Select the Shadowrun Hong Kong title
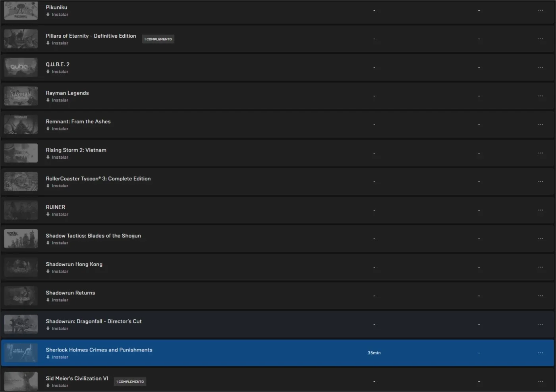 pyautogui.click(x=74, y=265)
